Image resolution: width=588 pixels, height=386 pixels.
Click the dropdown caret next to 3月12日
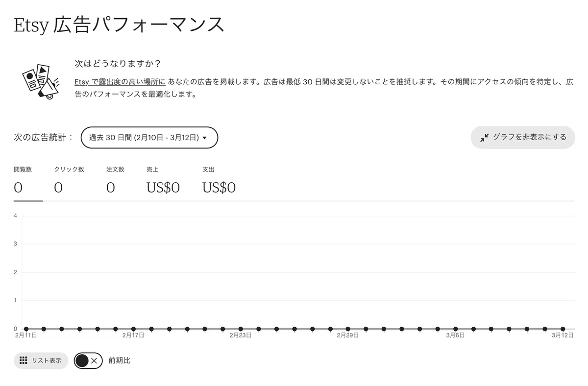tap(204, 138)
